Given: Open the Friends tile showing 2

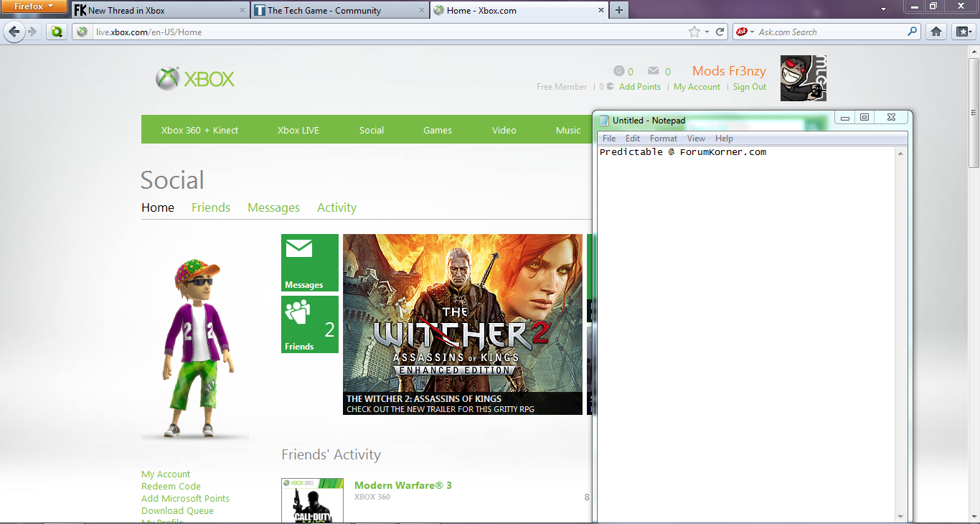Looking at the screenshot, I should tap(310, 324).
